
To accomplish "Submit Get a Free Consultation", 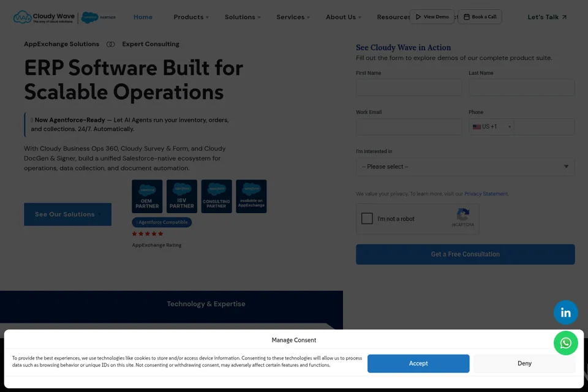I will (465, 254).
